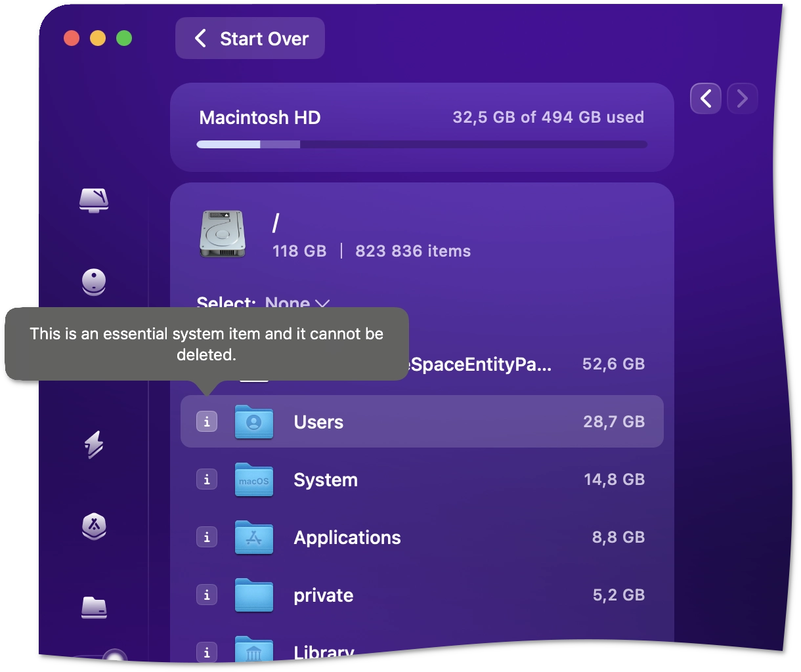The image size is (801, 672).
Task: Go forward with the right chevron button
Action: (x=743, y=98)
